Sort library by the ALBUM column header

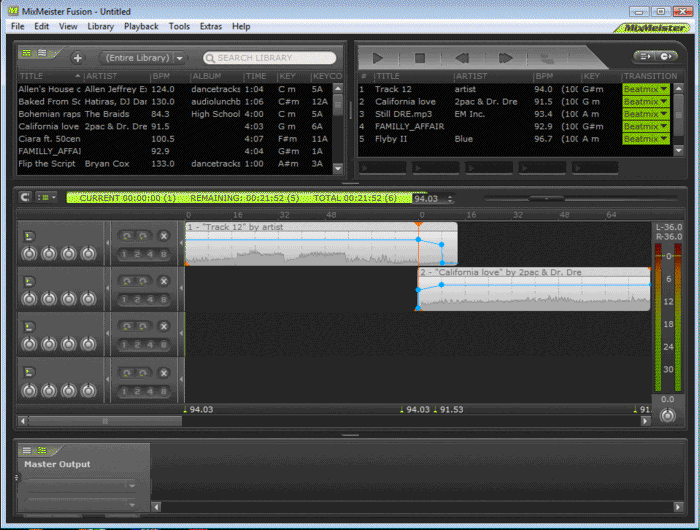tap(216, 76)
